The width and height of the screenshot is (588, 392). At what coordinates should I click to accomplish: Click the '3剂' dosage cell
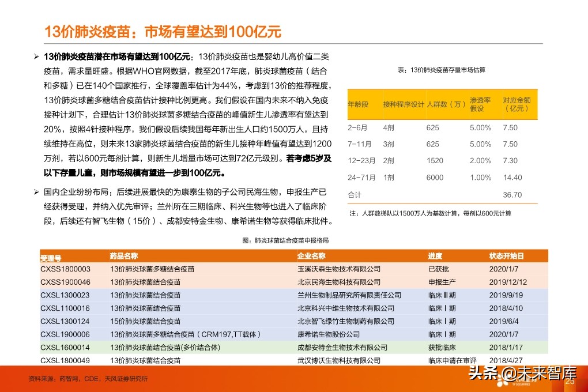pos(389,145)
